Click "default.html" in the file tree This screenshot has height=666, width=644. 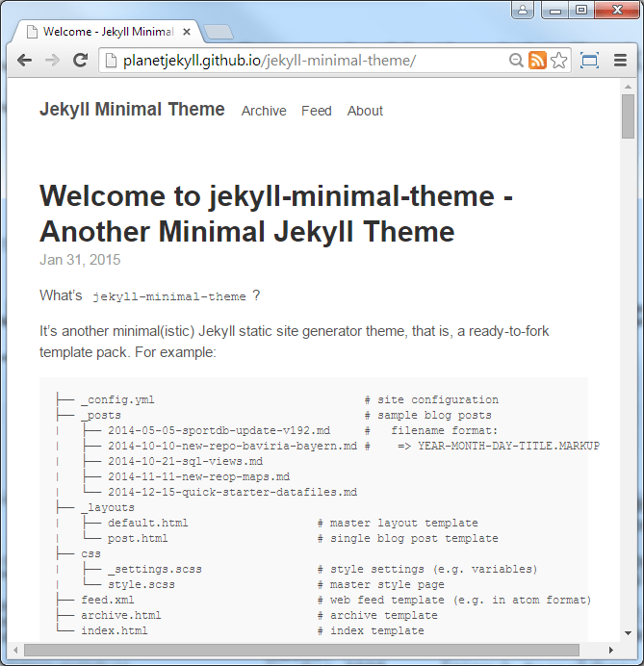point(148,523)
